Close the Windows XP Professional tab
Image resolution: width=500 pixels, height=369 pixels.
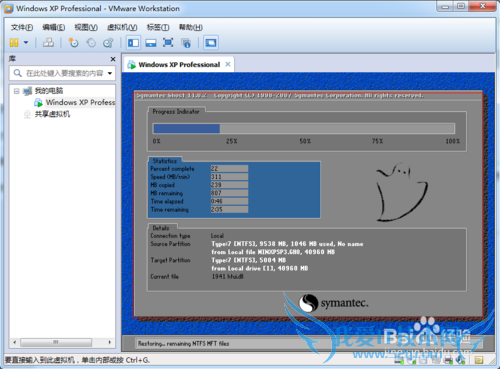228,64
